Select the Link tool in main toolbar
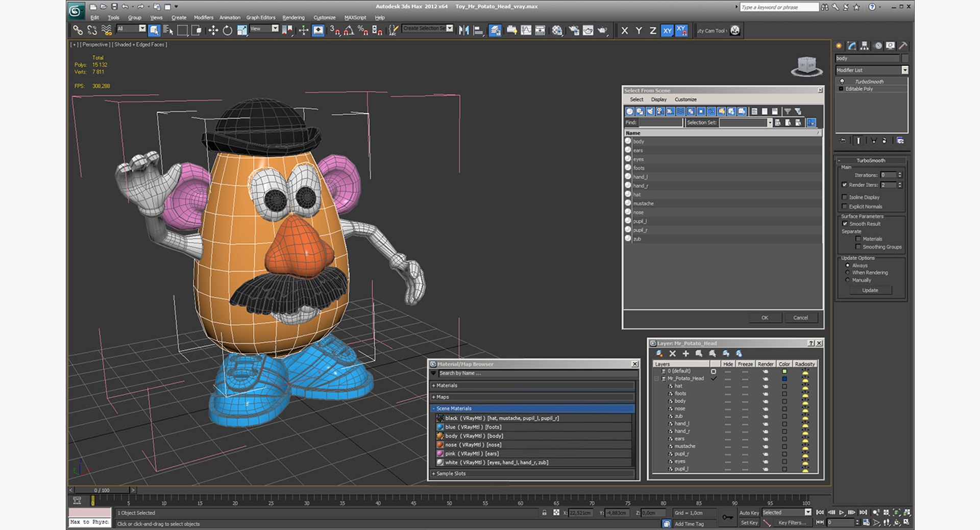980x530 pixels. tap(78, 30)
